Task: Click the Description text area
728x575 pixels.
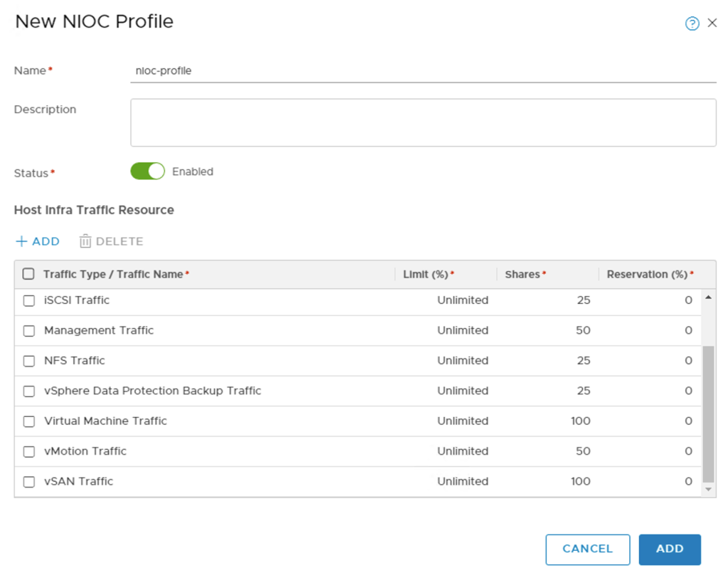Action: pos(423,122)
